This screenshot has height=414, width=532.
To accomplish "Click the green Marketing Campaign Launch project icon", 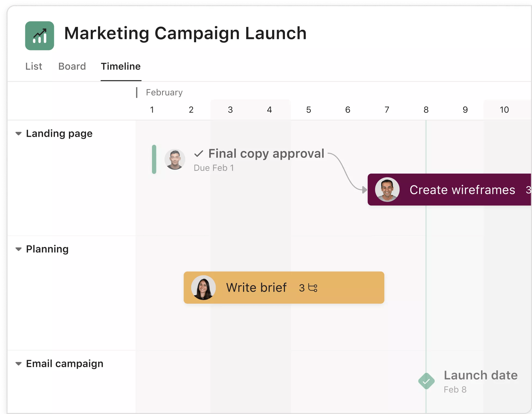I will pos(39,35).
